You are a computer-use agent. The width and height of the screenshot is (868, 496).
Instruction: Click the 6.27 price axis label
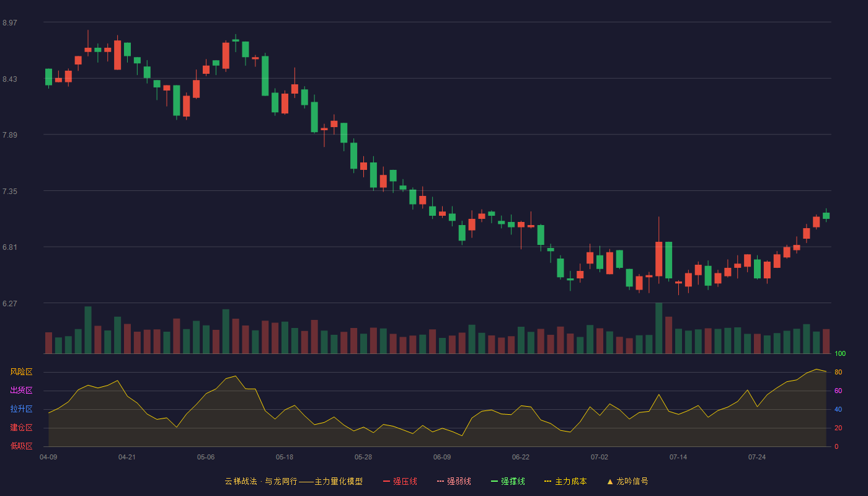pos(10,304)
